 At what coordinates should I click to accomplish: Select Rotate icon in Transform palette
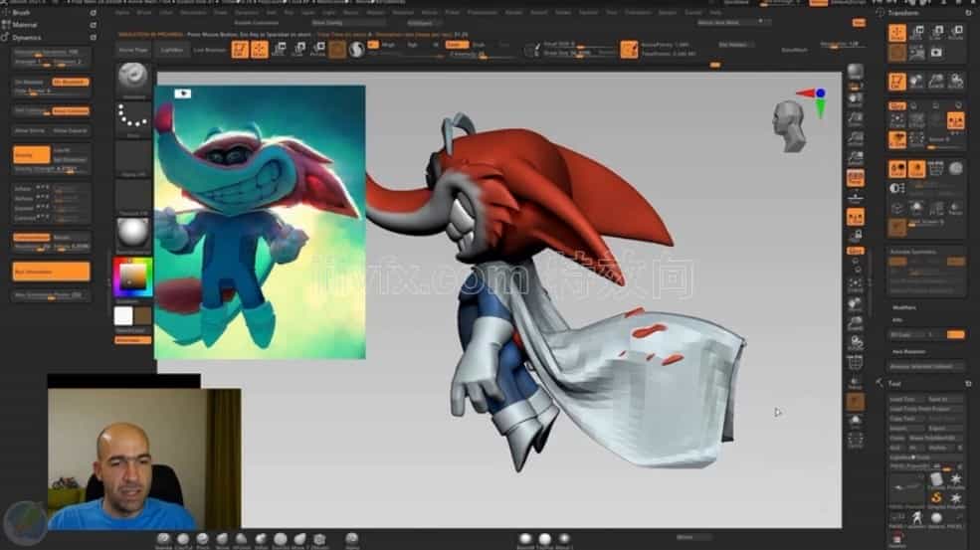click(x=956, y=33)
